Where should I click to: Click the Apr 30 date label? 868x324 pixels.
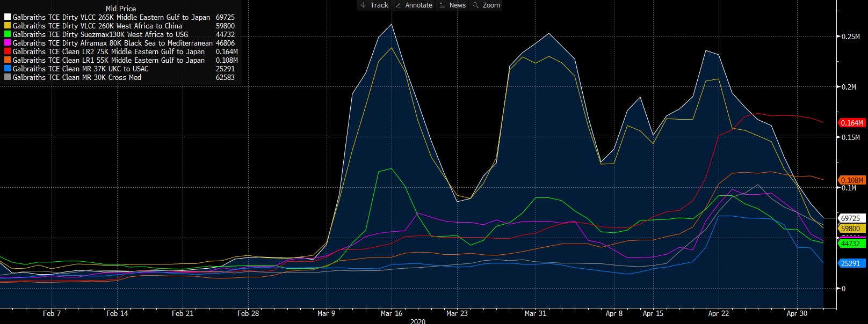click(797, 313)
